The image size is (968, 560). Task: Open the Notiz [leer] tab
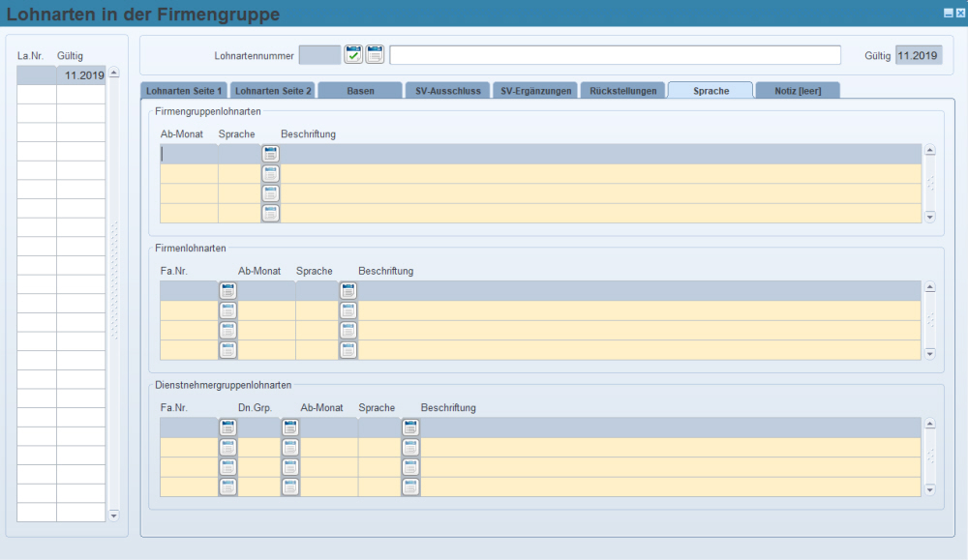[x=798, y=91]
